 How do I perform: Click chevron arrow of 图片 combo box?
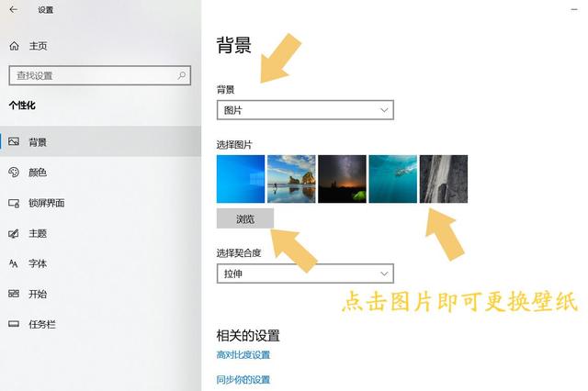pos(384,110)
